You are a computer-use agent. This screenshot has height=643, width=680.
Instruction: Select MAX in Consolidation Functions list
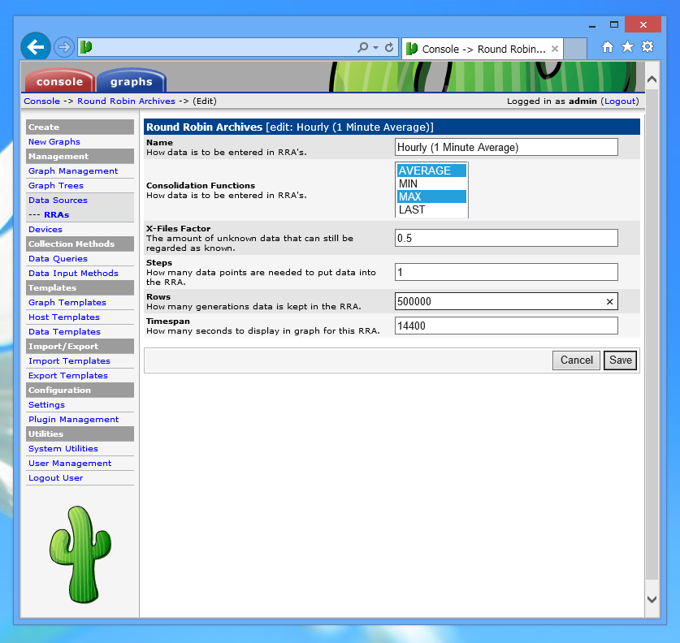coord(432,196)
